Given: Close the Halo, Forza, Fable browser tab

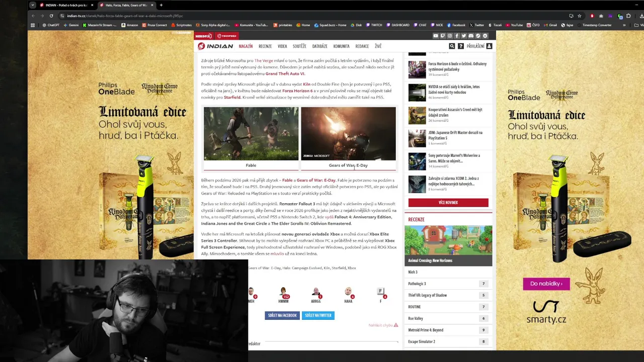Looking at the screenshot, I should pos(152,5).
